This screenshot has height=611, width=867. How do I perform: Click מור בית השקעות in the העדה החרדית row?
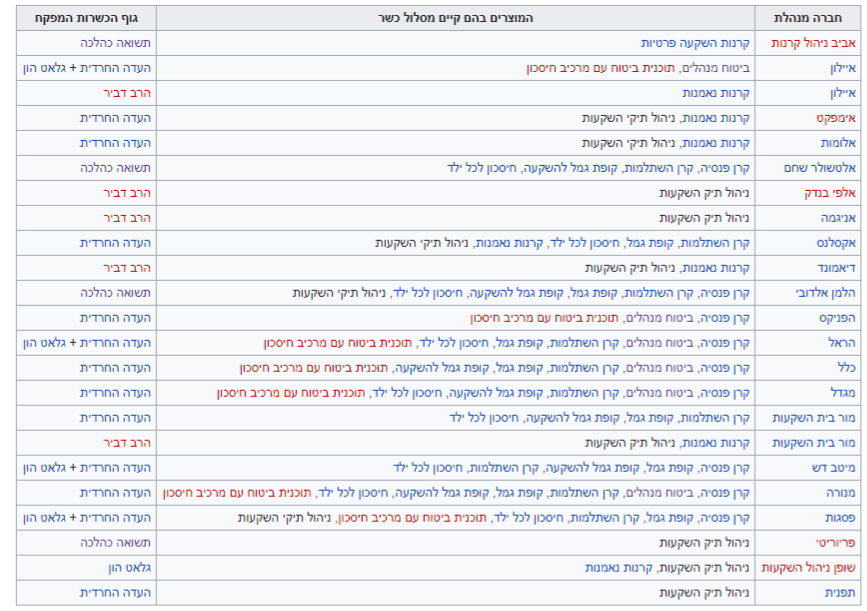pyautogui.click(x=814, y=417)
